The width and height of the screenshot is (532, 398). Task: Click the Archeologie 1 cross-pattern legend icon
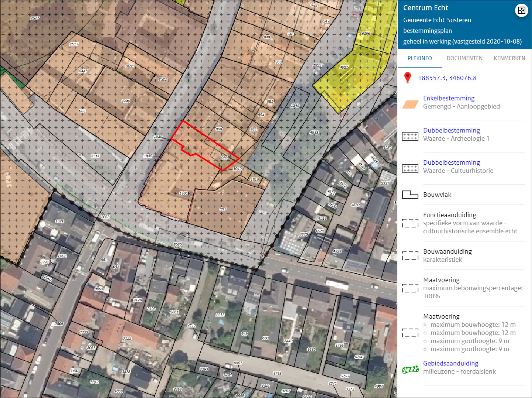click(410, 137)
